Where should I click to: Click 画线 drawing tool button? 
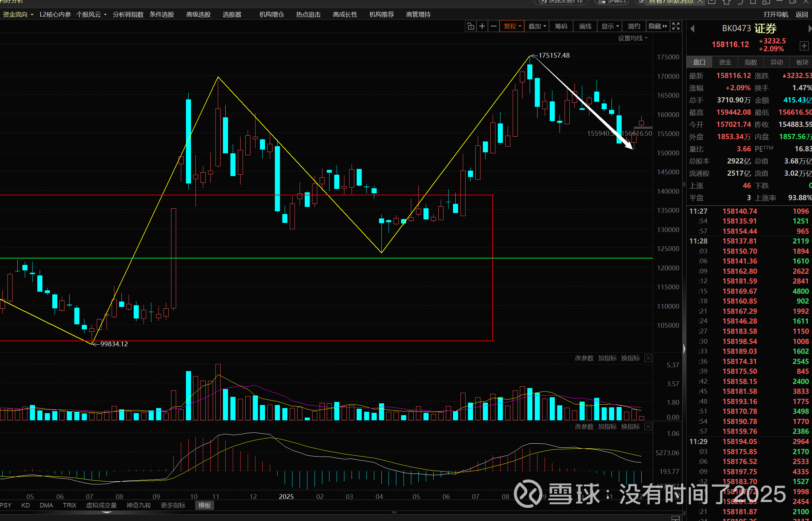tap(585, 26)
